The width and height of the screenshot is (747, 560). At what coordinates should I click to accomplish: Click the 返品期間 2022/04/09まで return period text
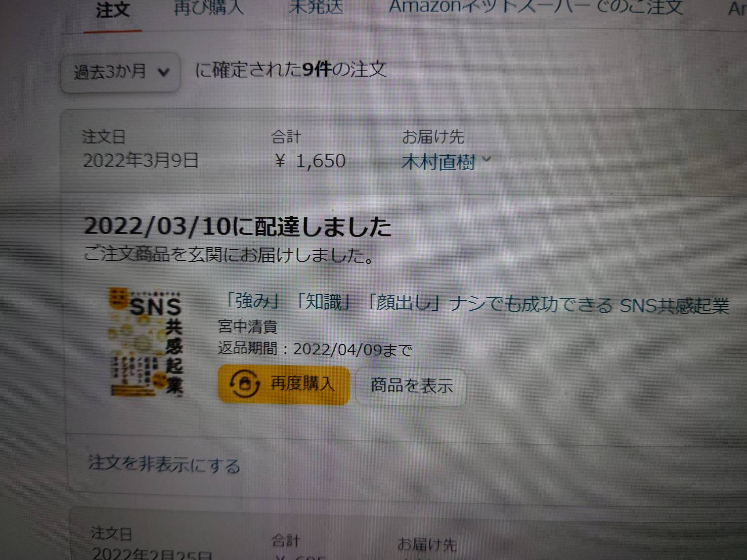point(315,349)
